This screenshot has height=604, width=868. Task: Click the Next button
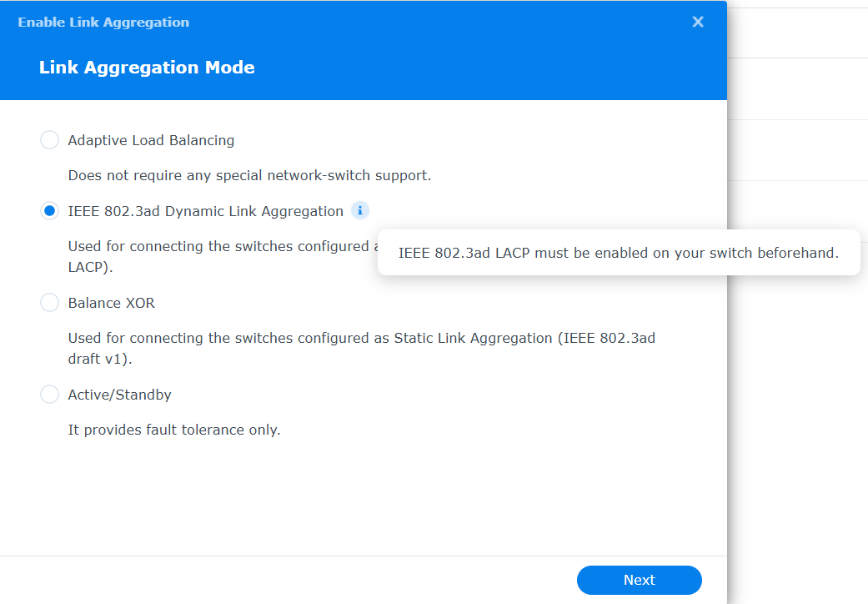point(639,580)
